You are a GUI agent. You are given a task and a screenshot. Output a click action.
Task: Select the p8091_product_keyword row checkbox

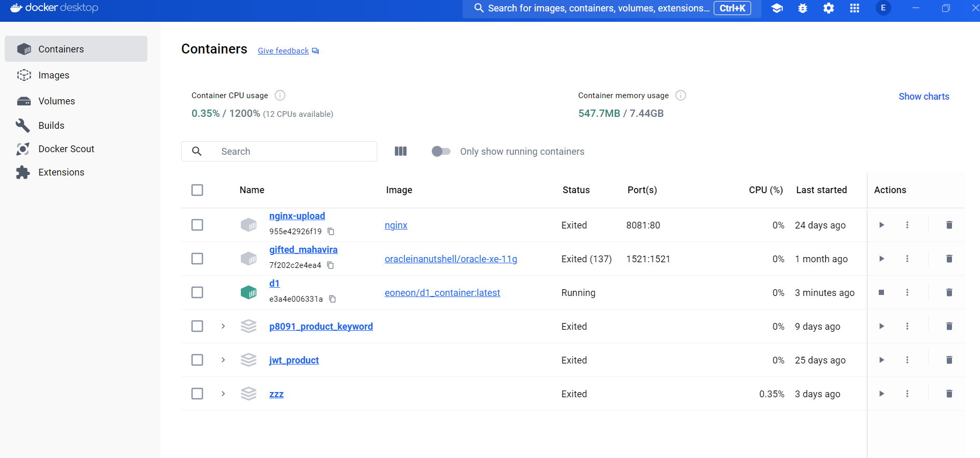[197, 326]
